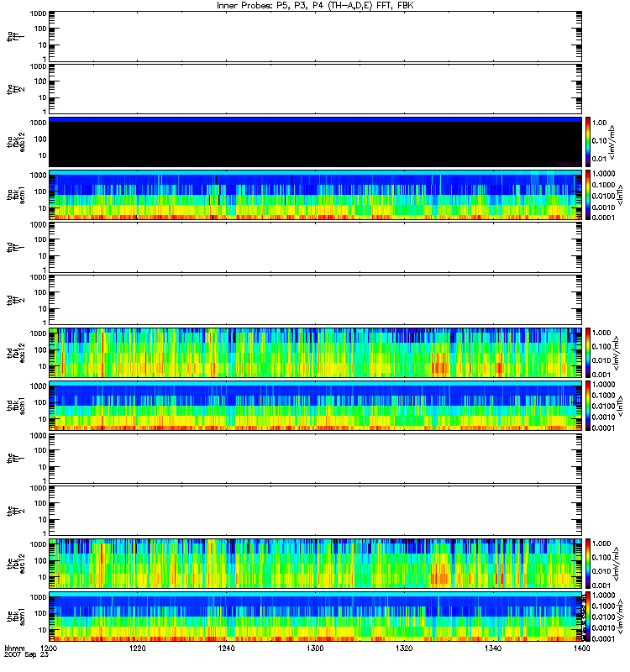630x672 pixels.
Task: Click the 'the fbk scm1' y-axis label
Action: coord(16,617)
